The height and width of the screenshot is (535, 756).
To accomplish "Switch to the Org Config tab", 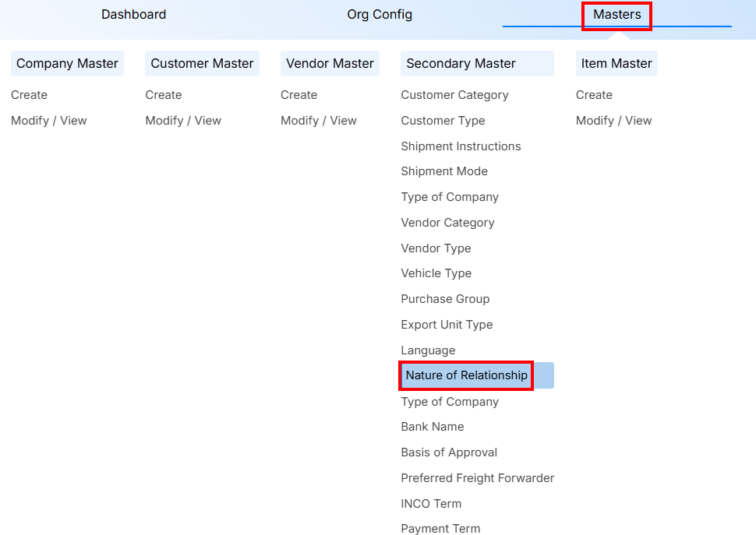I will pyautogui.click(x=380, y=15).
